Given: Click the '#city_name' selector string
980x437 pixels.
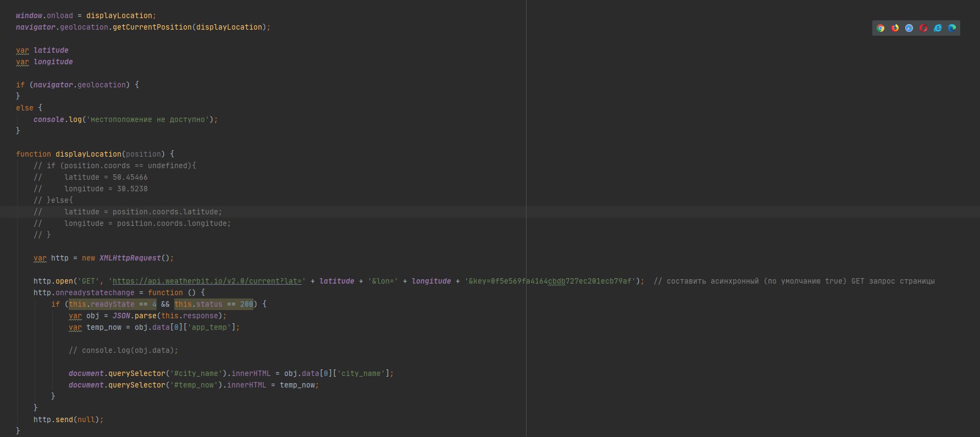Looking at the screenshot, I should click(x=196, y=373).
